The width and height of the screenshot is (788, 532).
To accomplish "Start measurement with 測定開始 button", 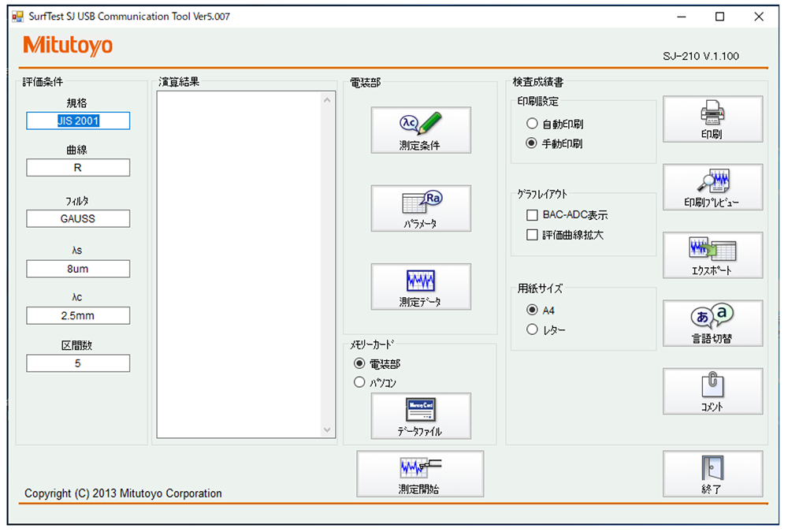I will 419,474.
